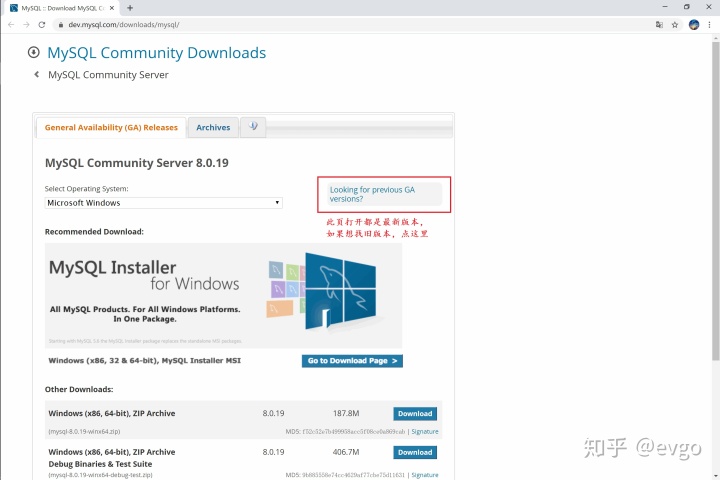Download the 406.7M Debug Binaries ZIP Archive
720x480 pixels.
(x=415, y=452)
